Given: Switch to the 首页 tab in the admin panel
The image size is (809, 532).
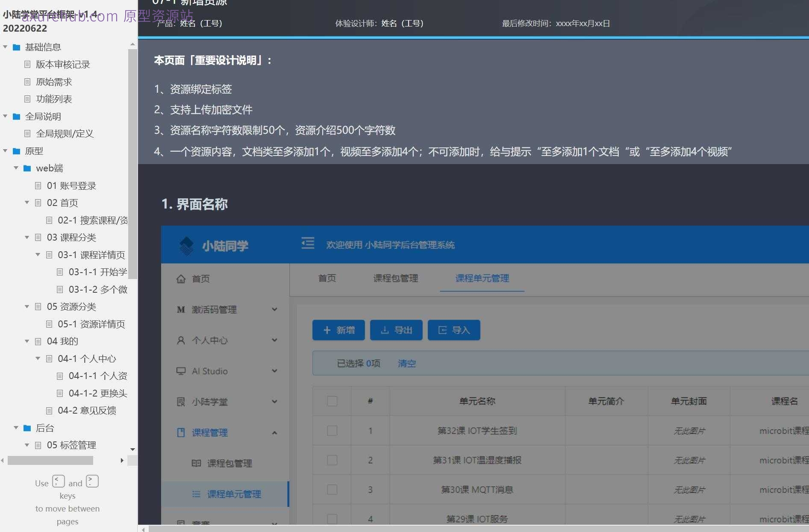Looking at the screenshot, I should 327,279.
